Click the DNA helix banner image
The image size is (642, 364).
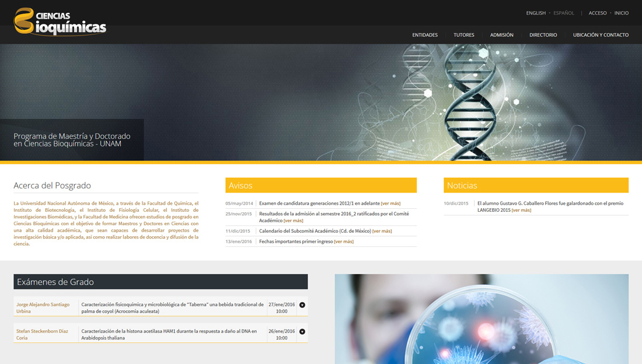pyautogui.click(x=321, y=102)
